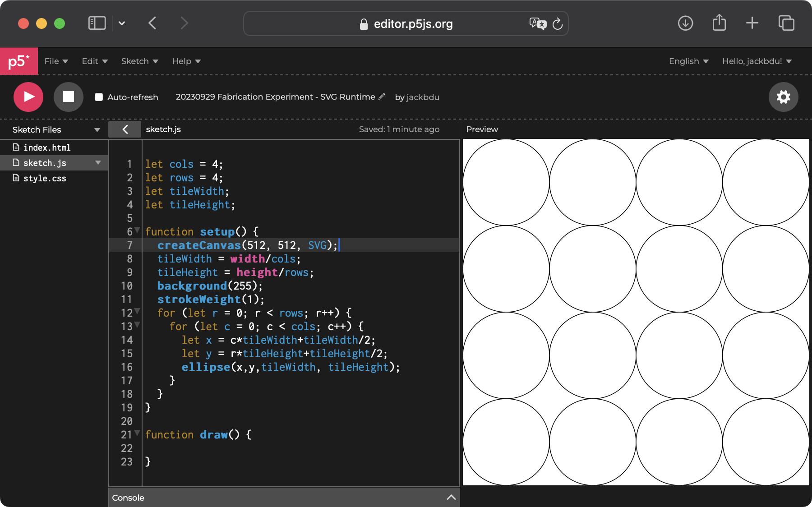The height and width of the screenshot is (507, 812).
Task: Open sketch.js file options arrow
Action: tap(98, 163)
